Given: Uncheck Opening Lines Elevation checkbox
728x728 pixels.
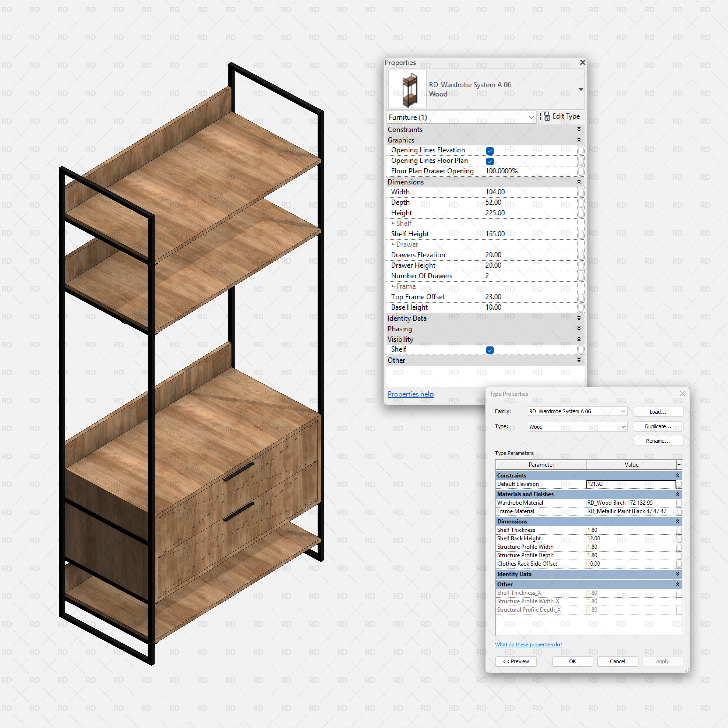Looking at the screenshot, I should 490,151.
